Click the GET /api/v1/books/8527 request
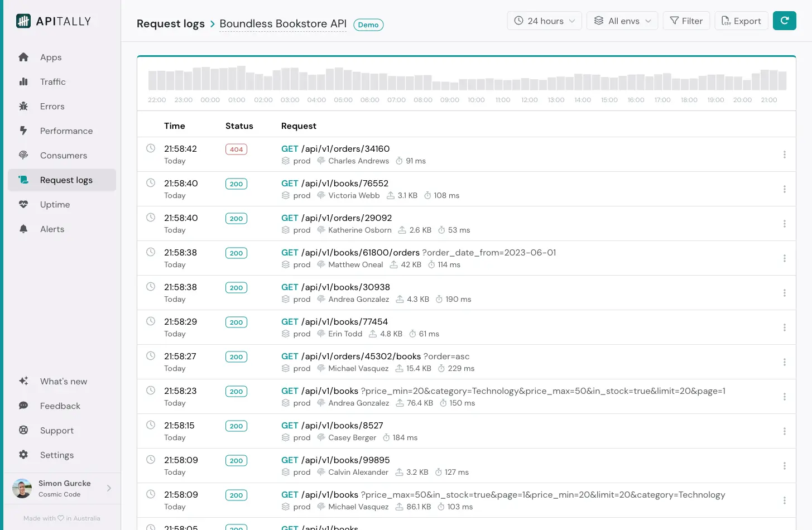812x530 pixels. [332, 426]
